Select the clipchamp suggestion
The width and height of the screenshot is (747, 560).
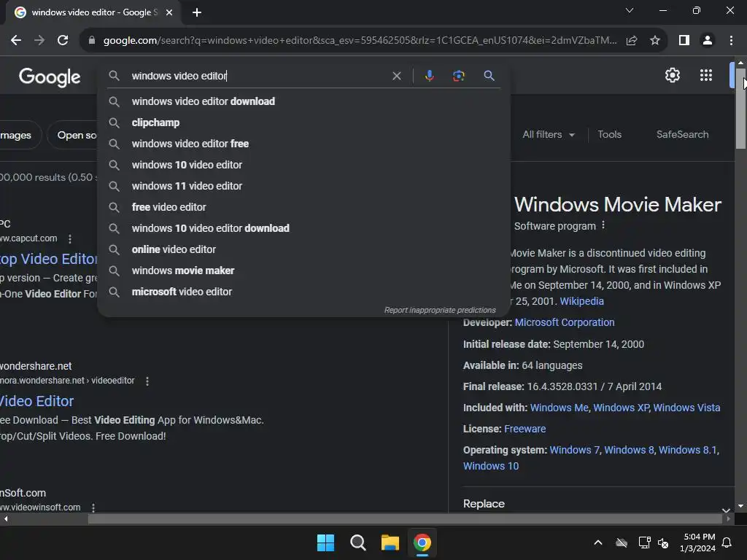click(x=304, y=122)
